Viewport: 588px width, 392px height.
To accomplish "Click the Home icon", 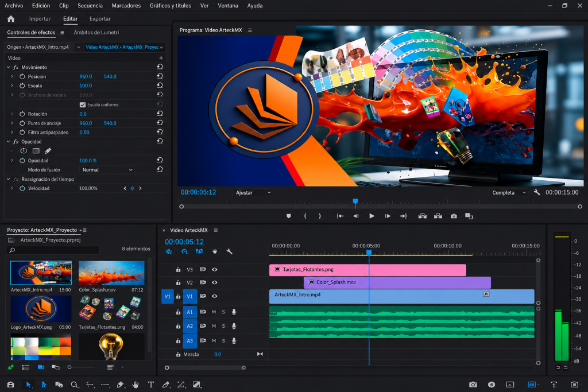I will pos(11,19).
